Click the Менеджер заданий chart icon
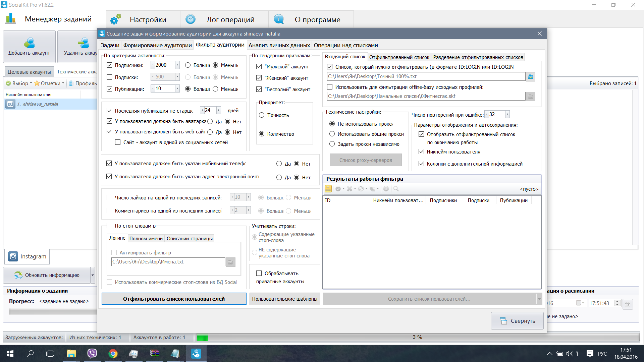This screenshot has height=362, width=644. tap(11, 18)
